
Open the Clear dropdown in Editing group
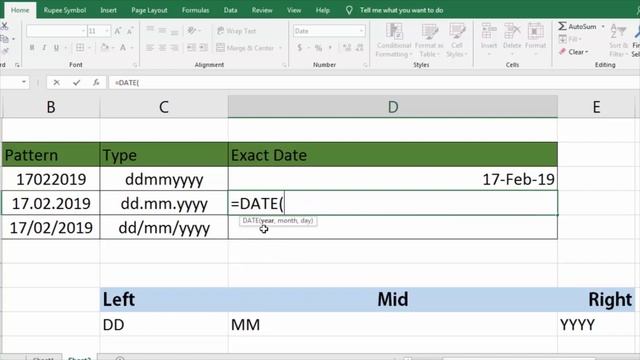pyautogui.click(x=573, y=52)
